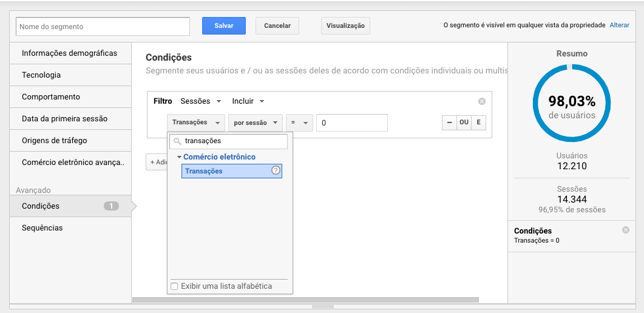Screen dimensions: 644x313
Task: Remove Condições from the Resumo panel
Action: tap(626, 230)
